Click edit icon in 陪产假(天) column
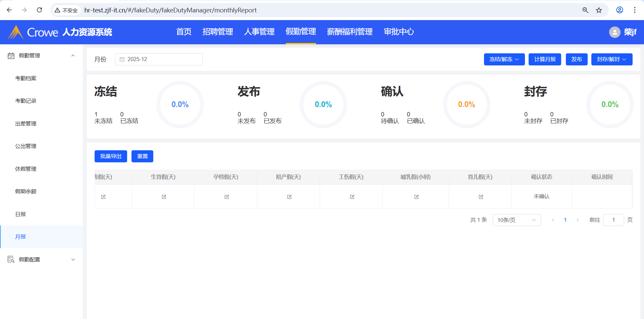The height and width of the screenshot is (319, 644). pyautogui.click(x=289, y=197)
